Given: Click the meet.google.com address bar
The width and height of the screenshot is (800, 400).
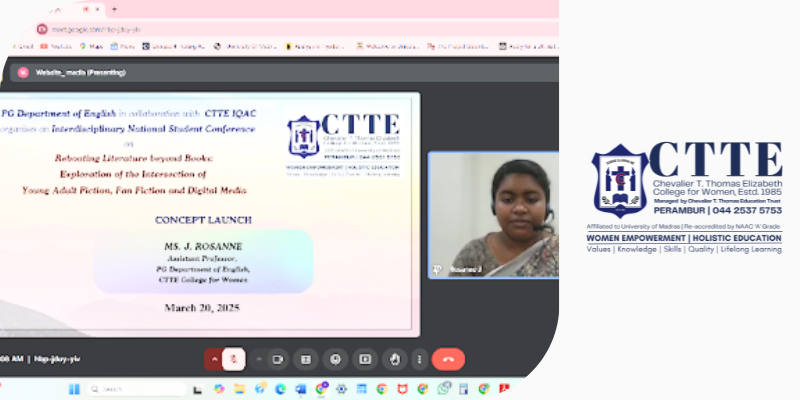Looking at the screenshot, I should click(296, 29).
